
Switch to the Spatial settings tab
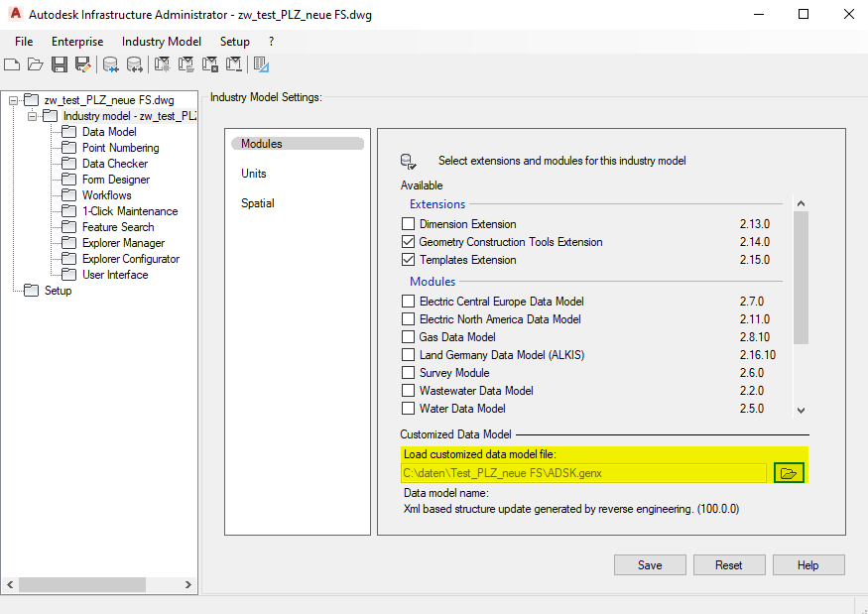[x=257, y=203]
